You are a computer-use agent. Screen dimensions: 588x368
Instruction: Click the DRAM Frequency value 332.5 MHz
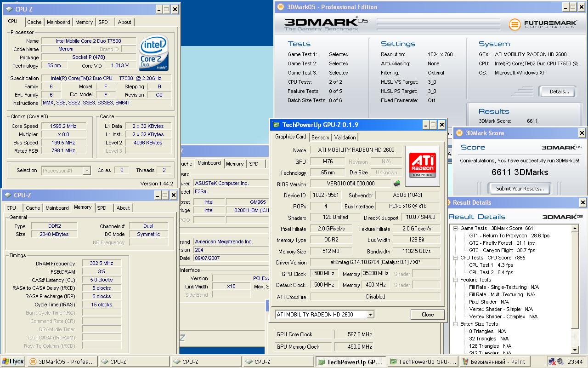[102, 264]
